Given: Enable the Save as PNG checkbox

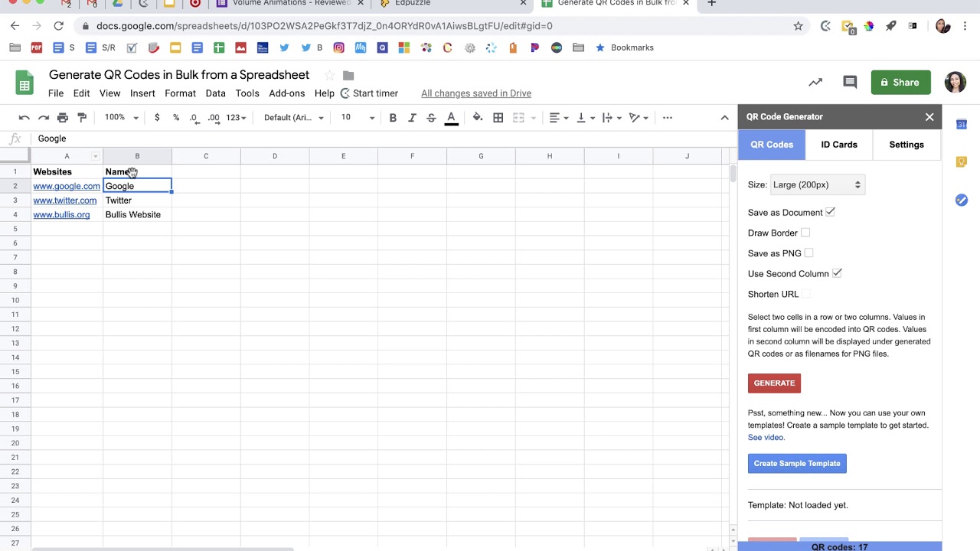Looking at the screenshot, I should 808,253.
